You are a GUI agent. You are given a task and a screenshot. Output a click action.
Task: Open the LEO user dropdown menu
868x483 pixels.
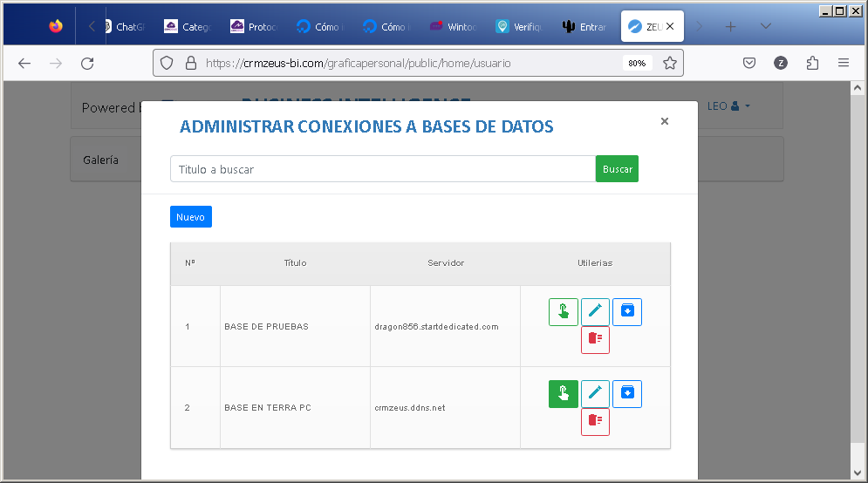coord(728,106)
